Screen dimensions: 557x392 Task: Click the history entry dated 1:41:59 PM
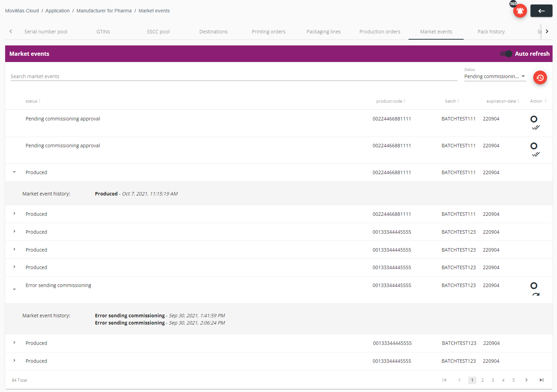(160, 316)
